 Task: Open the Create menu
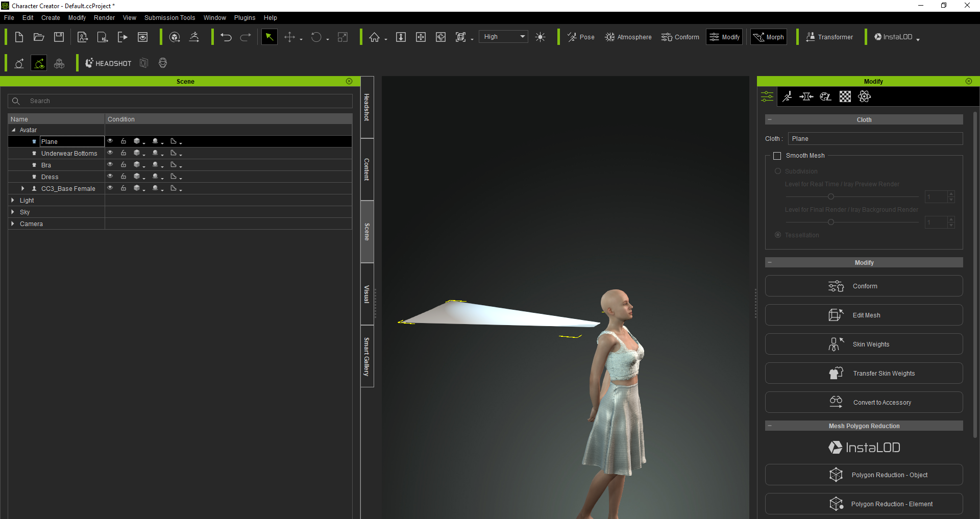(x=51, y=18)
